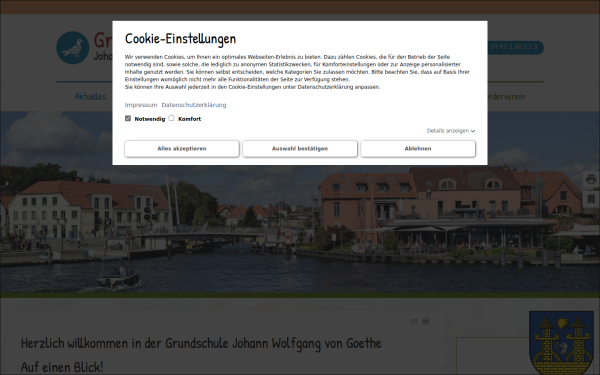Expand Details anzeigen section

pyautogui.click(x=451, y=131)
